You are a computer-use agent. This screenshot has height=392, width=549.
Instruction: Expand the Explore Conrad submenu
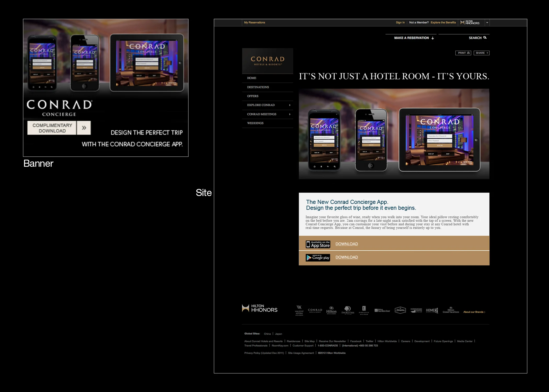pyautogui.click(x=290, y=105)
